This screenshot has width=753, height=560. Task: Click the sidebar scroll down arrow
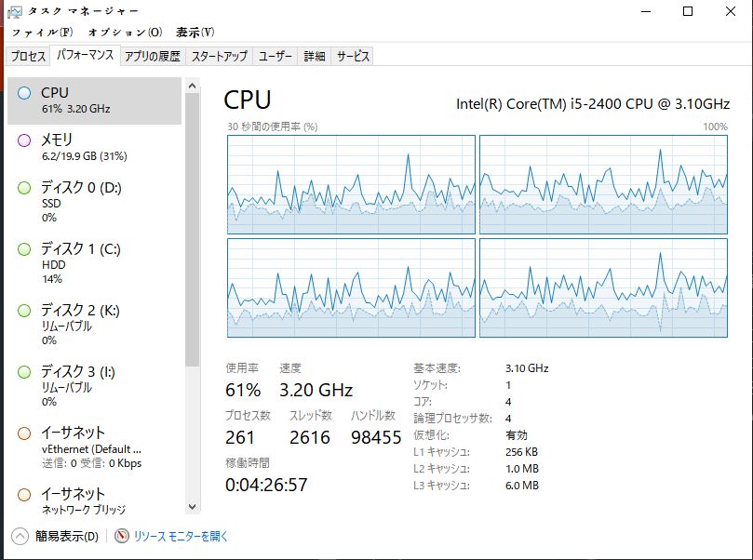point(192,506)
